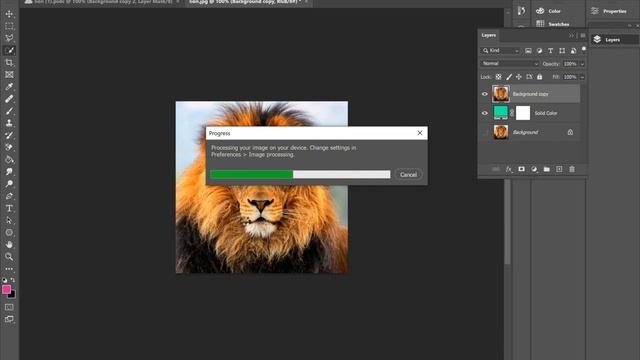Viewport: 640px width, 360px height.
Task: Lock image pixels with brush icon
Action: coord(509,77)
